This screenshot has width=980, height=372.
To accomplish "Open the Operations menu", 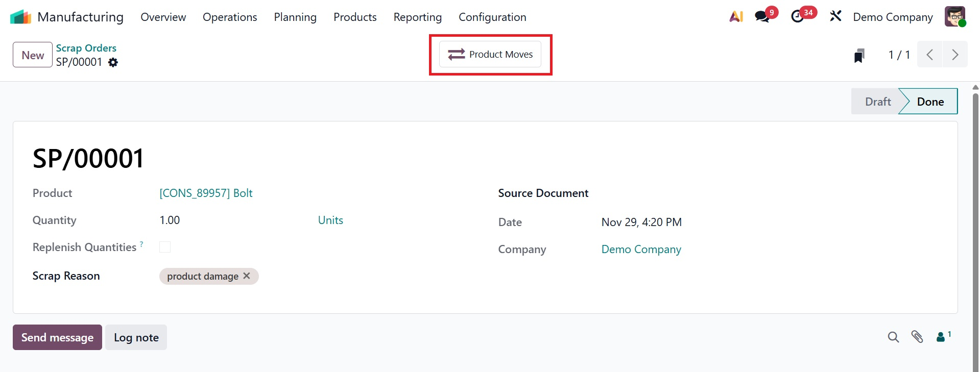I will click(x=230, y=17).
